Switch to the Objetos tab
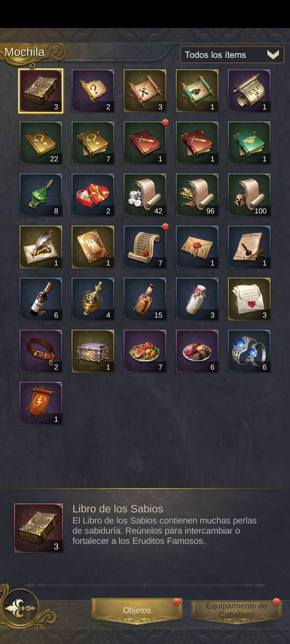Image resolution: width=290 pixels, height=644 pixels. tap(137, 610)
